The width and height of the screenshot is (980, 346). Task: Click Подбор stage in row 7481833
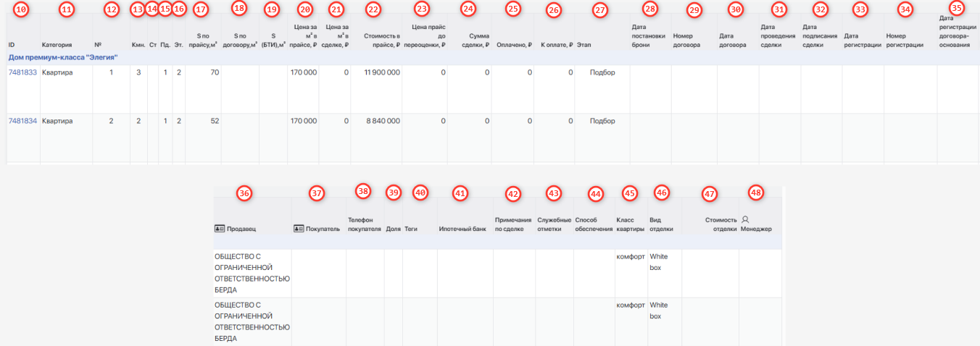pos(602,72)
